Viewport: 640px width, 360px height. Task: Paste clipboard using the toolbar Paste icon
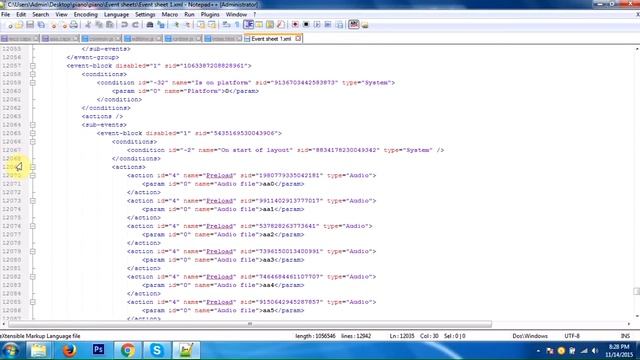110,25
